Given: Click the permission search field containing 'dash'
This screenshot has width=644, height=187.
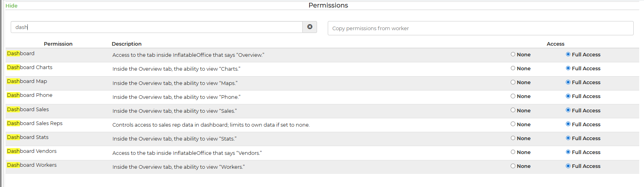Looking at the screenshot, I should [x=156, y=27].
